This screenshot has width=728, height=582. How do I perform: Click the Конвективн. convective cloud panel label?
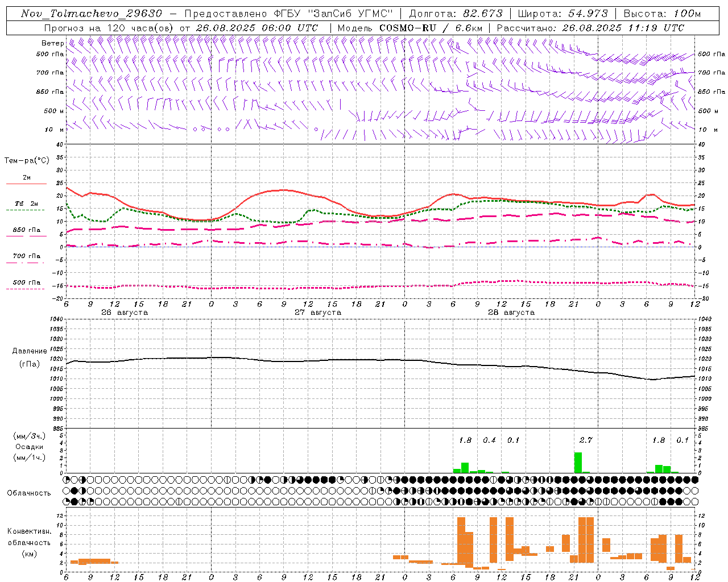(29, 531)
